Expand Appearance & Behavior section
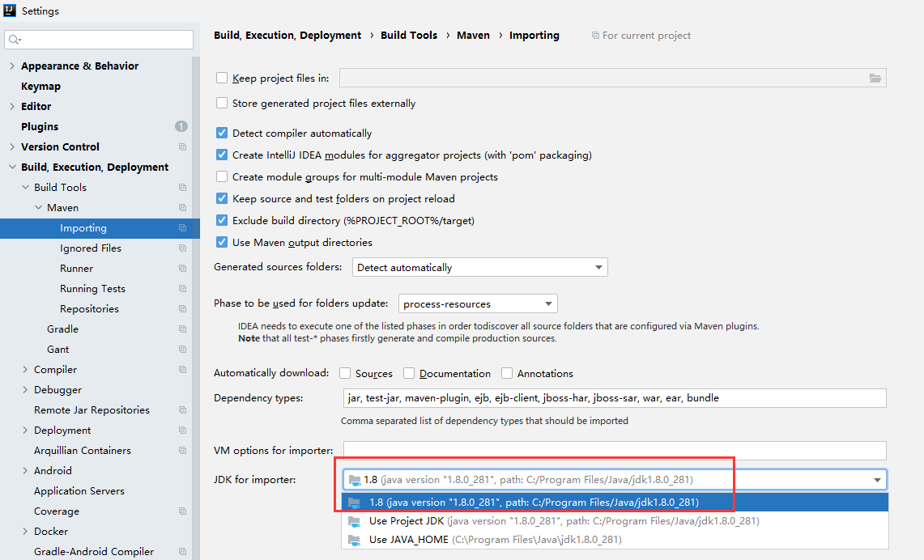Image resolution: width=924 pixels, height=560 pixels. tap(12, 66)
